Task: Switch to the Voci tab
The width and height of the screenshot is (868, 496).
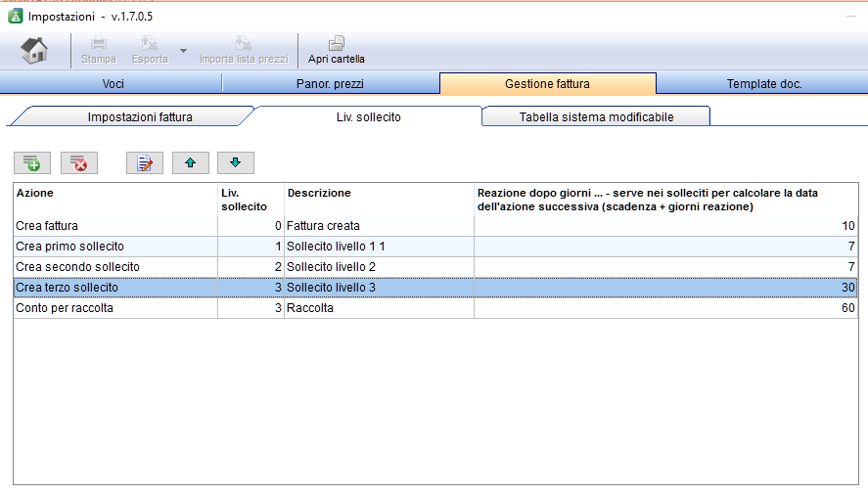Action: 113,83
